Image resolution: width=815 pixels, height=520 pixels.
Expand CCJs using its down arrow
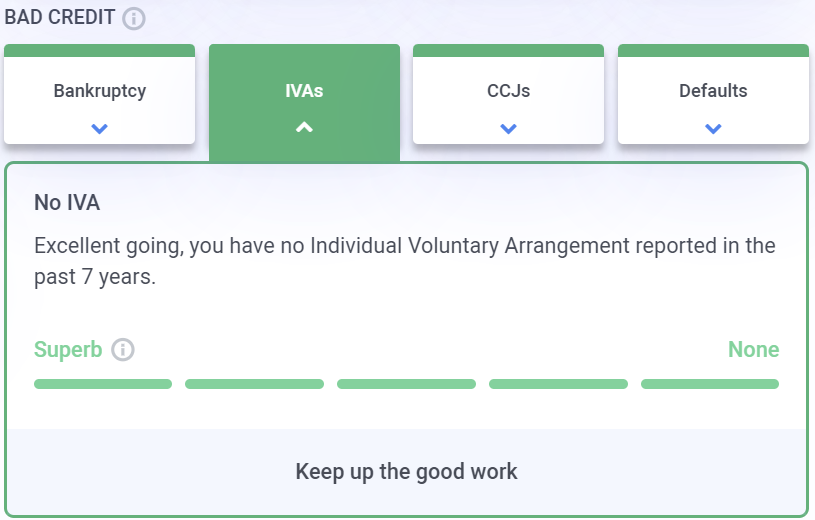pyautogui.click(x=508, y=128)
